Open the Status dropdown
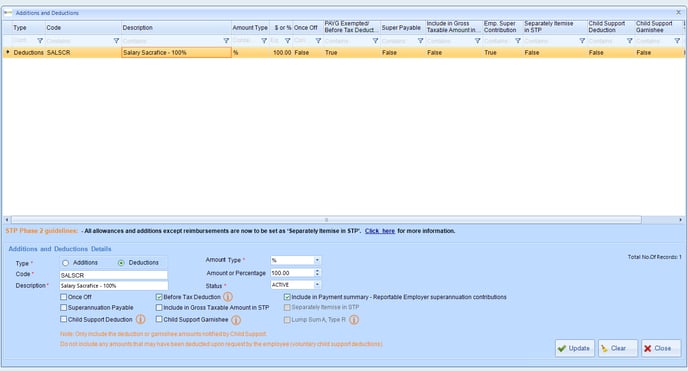The image size is (688, 371). tap(317, 285)
